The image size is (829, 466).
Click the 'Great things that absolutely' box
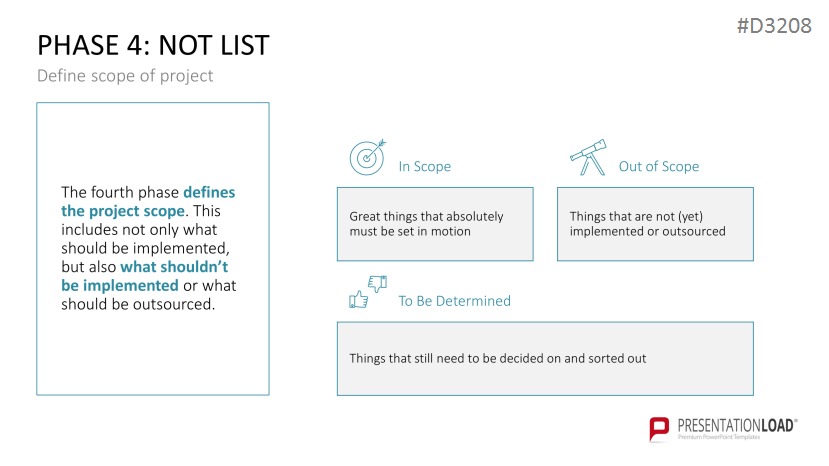[435, 224]
